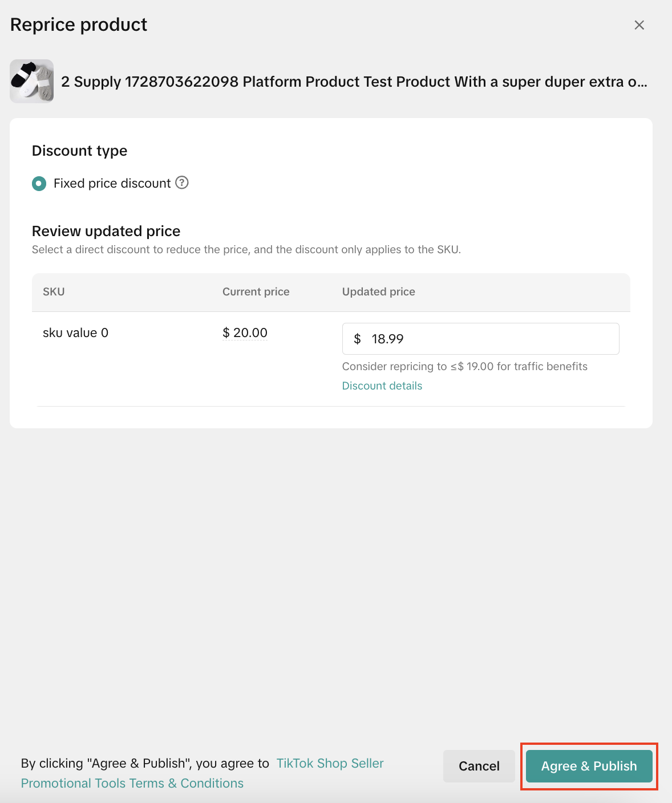The height and width of the screenshot is (803, 672).
Task: Click the truncated product title text
Action: (x=354, y=82)
